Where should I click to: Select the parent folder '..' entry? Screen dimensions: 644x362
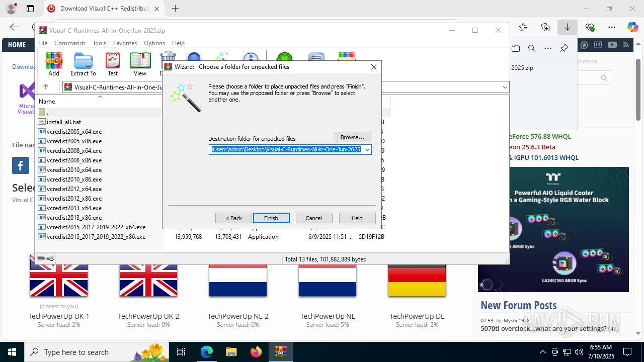click(48, 113)
